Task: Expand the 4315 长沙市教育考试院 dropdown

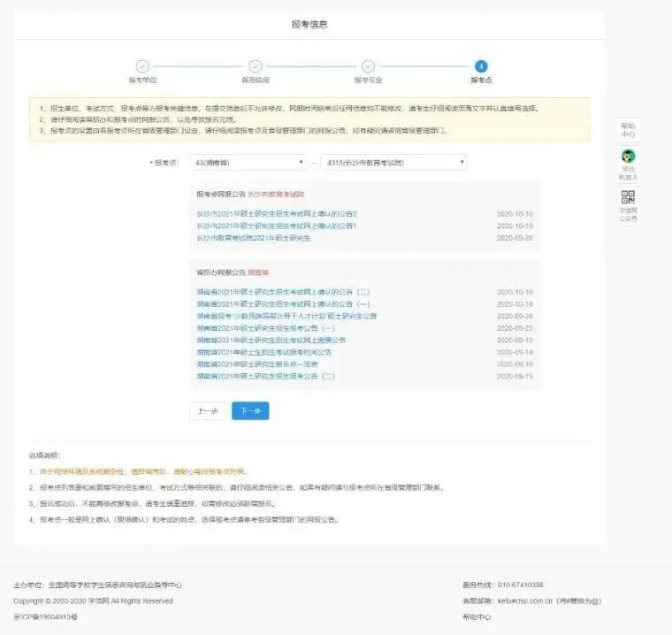Action: tap(393, 163)
